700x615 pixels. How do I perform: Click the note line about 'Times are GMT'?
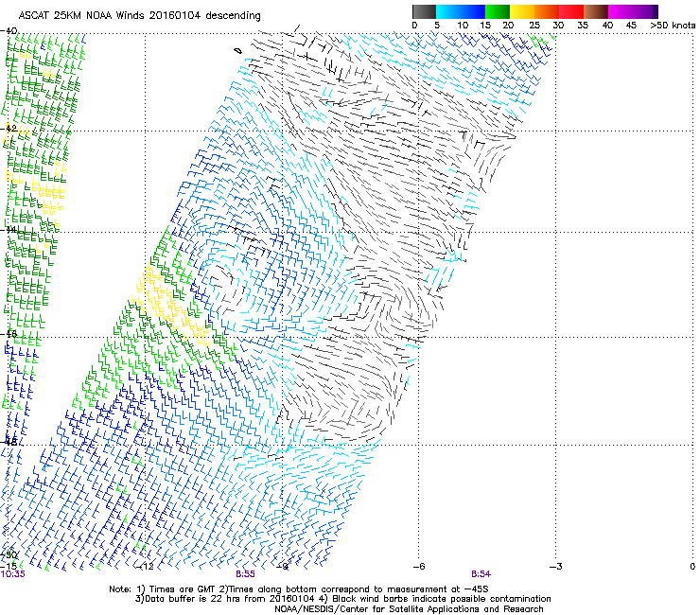coord(299,589)
